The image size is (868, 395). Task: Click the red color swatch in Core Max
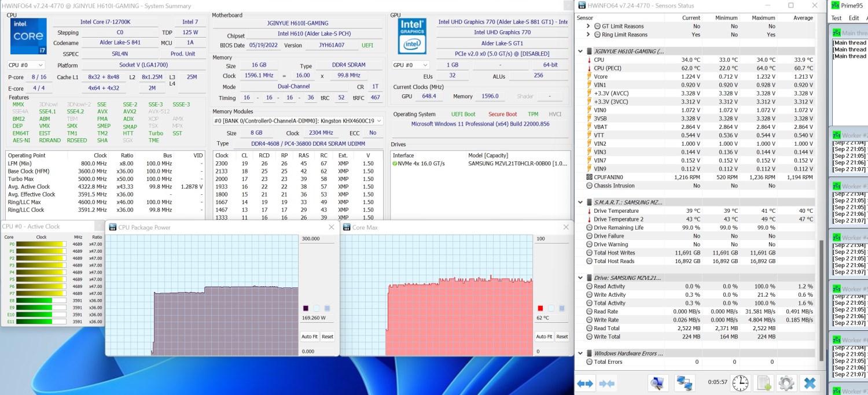(540, 308)
